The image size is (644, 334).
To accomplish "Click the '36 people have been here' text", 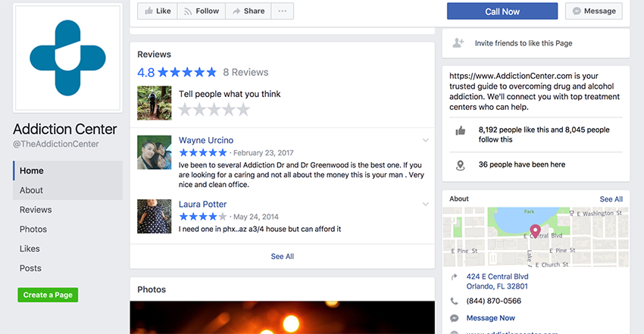I will tap(521, 164).
